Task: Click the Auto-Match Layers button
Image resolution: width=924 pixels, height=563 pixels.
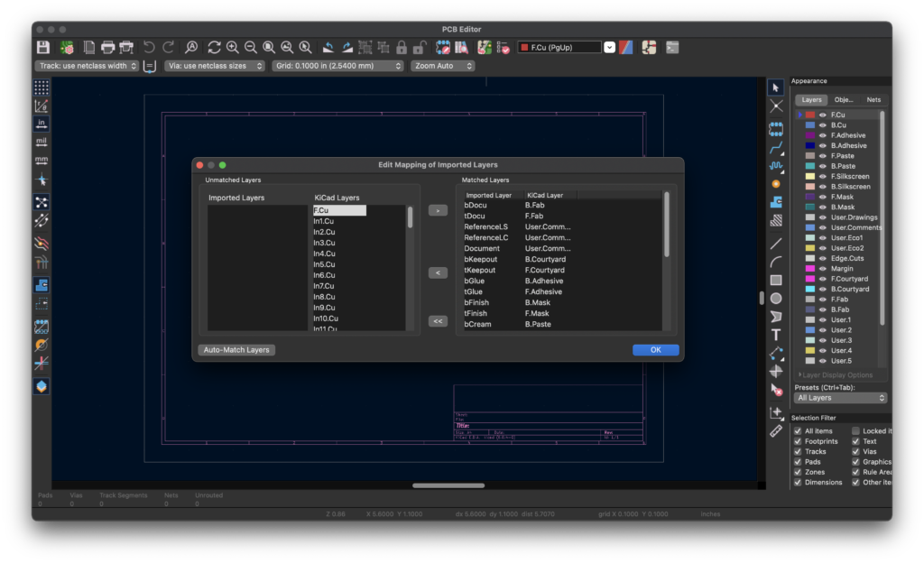Action: coord(236,350)
